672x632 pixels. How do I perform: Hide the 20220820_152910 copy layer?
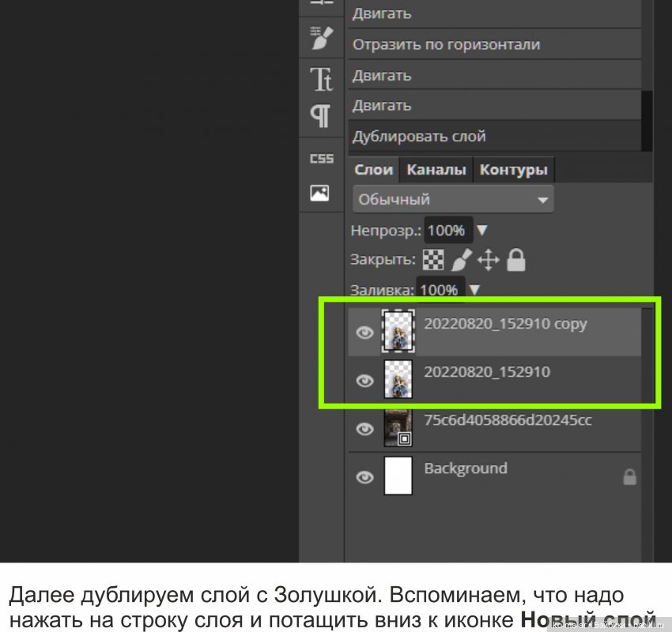pos(364,333)
